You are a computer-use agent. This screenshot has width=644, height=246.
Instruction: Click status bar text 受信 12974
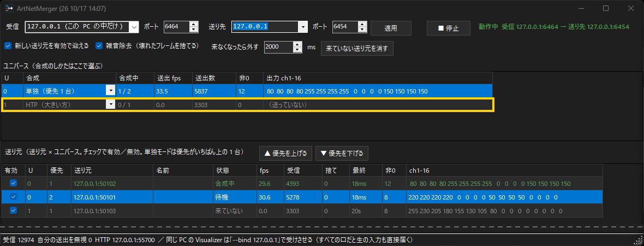tap(19, 240)
